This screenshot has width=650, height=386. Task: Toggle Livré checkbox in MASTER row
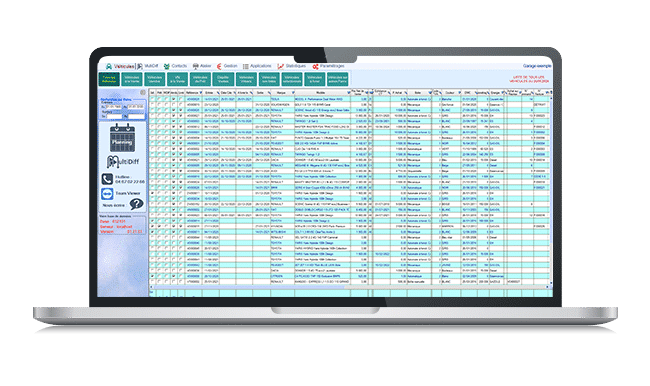pyautogui.click(x=181, y=127)
